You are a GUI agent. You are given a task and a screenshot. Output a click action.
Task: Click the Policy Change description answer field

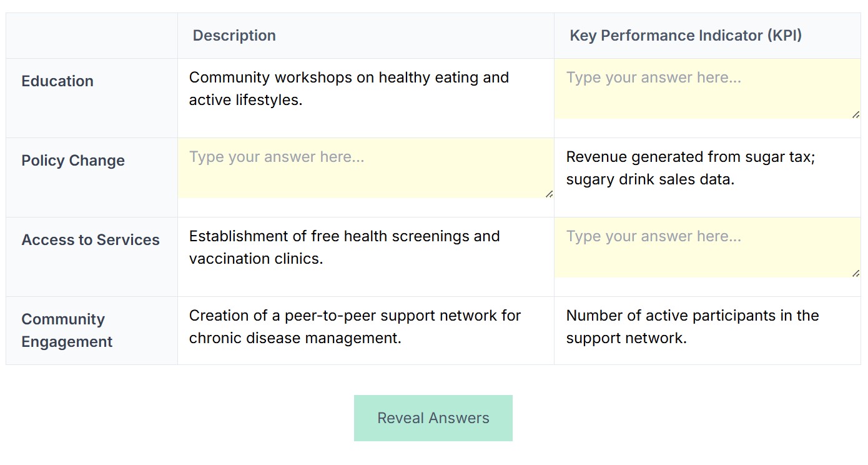coord(366,168)
